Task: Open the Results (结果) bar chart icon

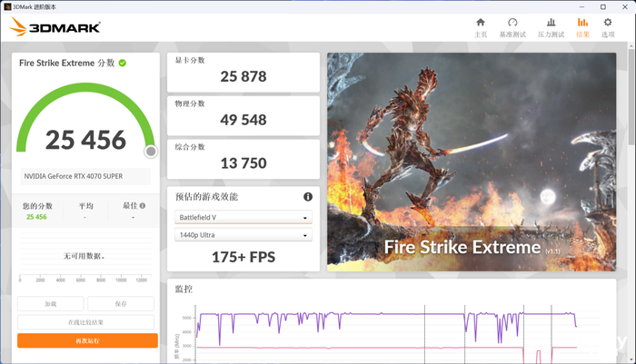Action: (582, 23)
